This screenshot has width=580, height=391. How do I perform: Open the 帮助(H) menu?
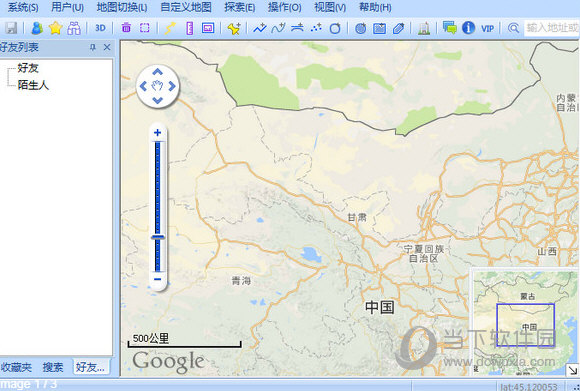coord(375,7)
